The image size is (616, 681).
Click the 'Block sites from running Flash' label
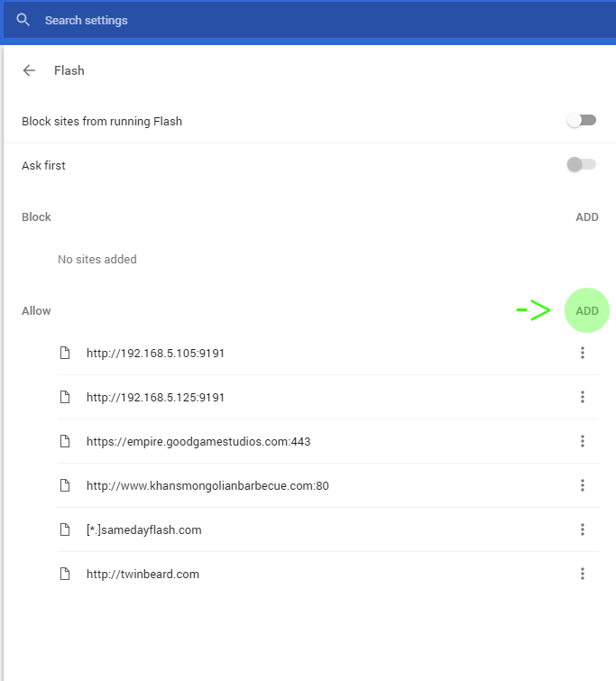102,121
